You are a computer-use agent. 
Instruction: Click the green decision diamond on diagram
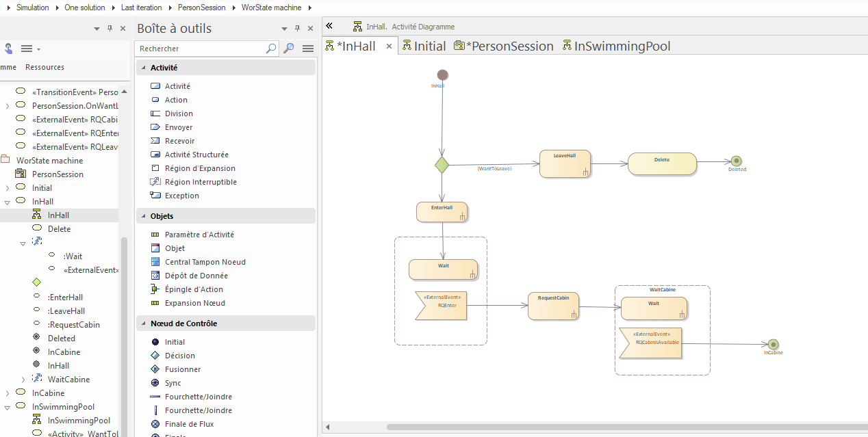[x=442, y=164]
